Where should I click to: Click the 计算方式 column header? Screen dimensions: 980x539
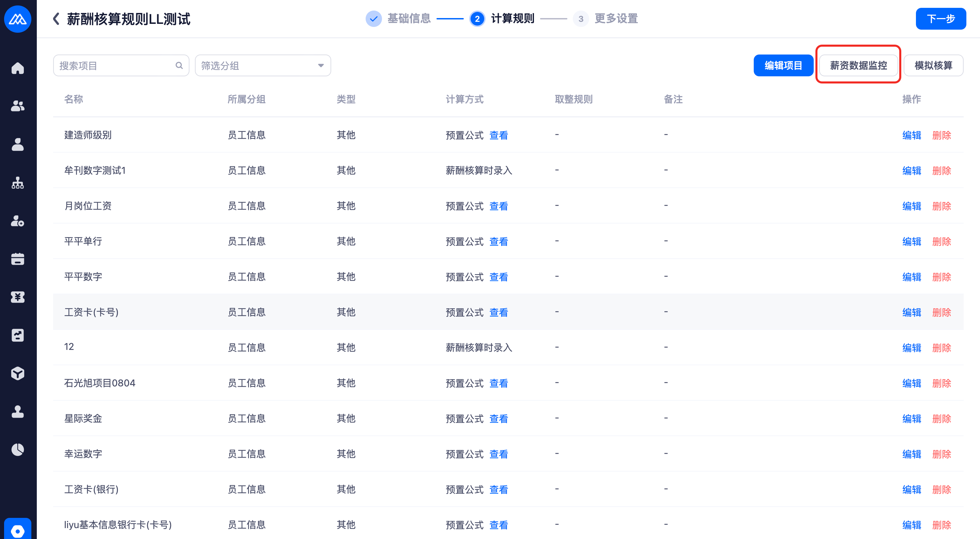point(464,99)
